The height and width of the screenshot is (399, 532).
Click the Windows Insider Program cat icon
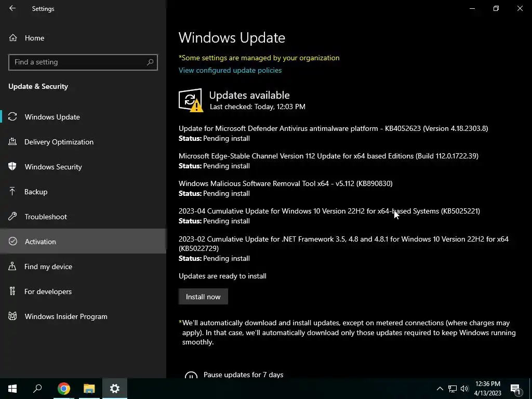12,316
